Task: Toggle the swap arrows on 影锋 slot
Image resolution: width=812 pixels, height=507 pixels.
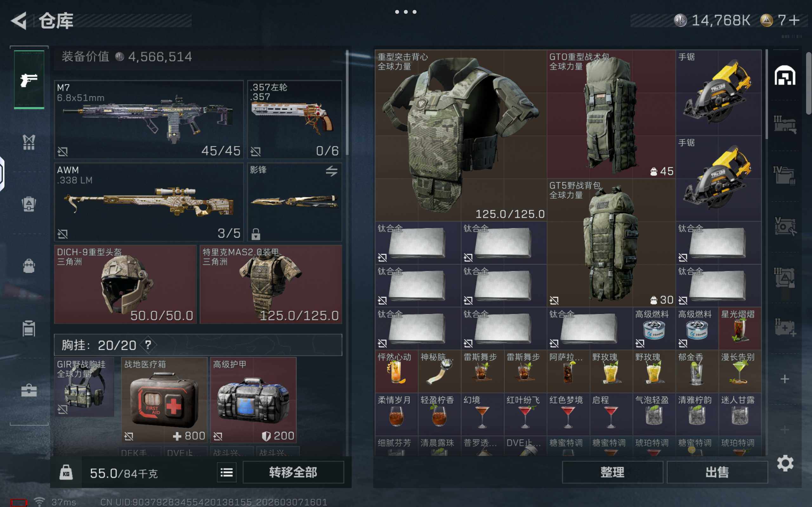Action: (x=331, y=171)
